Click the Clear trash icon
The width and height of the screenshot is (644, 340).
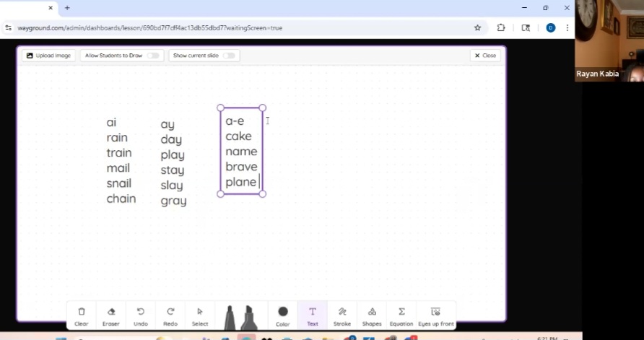point(82,316)
